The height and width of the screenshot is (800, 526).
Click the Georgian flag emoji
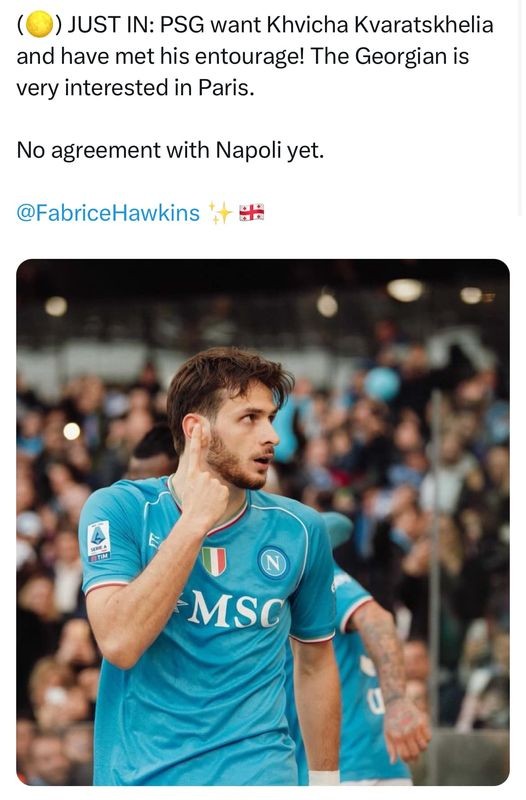tap(252, 212)
